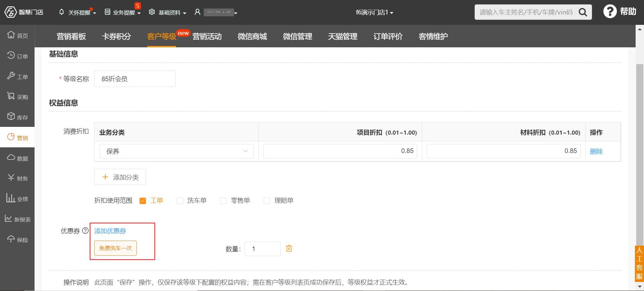This screenshot has width=644, height=291.
Task: Switch to the 订单评价 tab
Action: 388,36
